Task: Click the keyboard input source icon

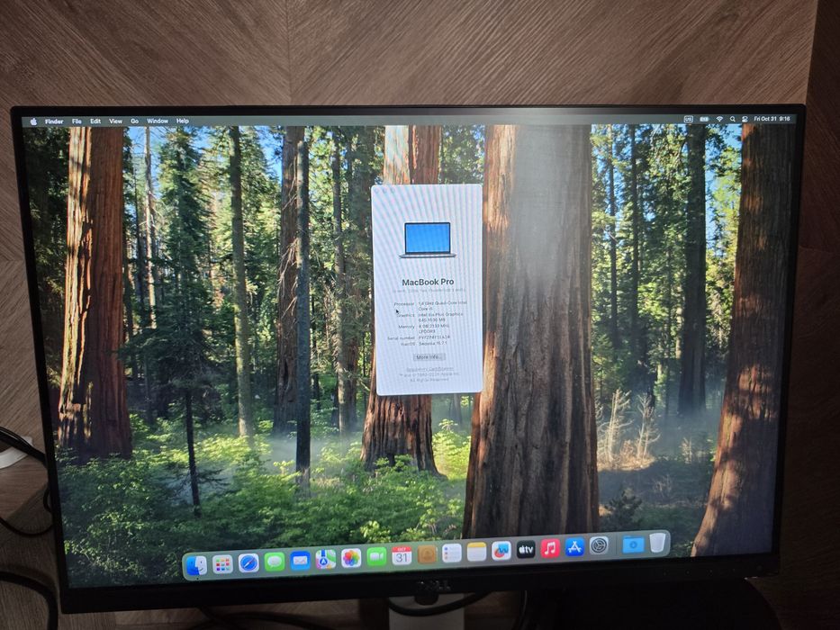Action: (689, 119)
